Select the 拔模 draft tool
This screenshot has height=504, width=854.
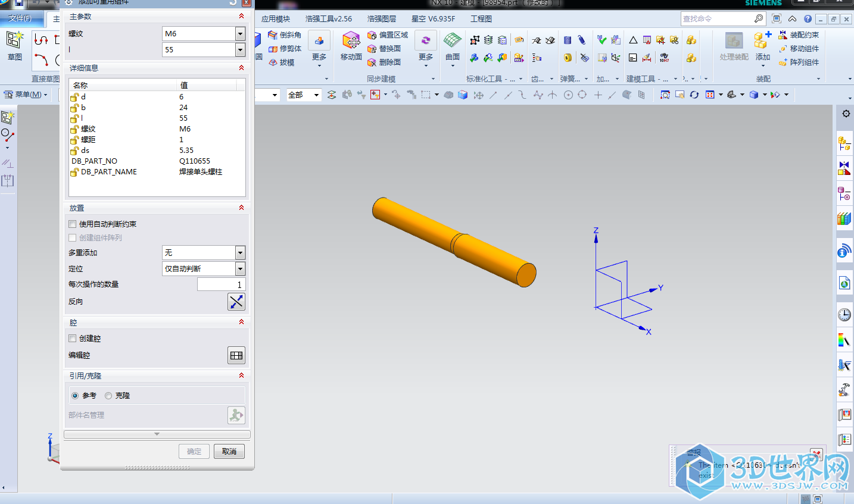click(281, 62)
